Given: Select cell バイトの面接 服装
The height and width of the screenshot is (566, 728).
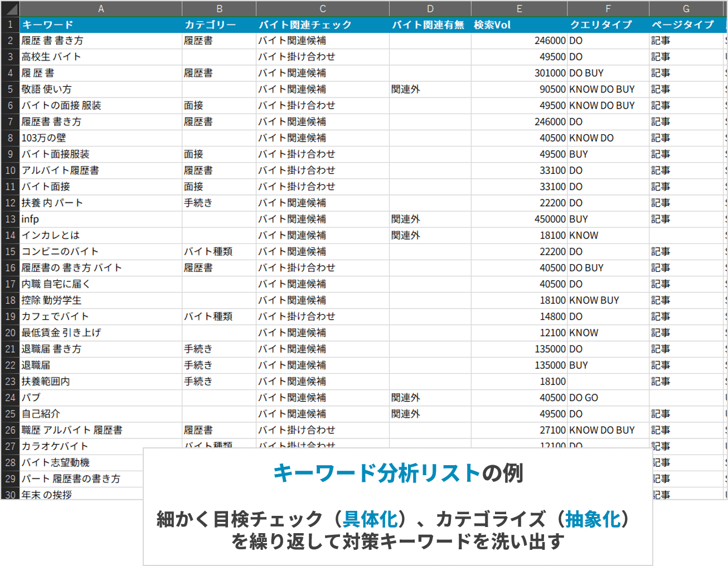Looking at the screenshot, I should pyautogui.click(x=101, y=105).
